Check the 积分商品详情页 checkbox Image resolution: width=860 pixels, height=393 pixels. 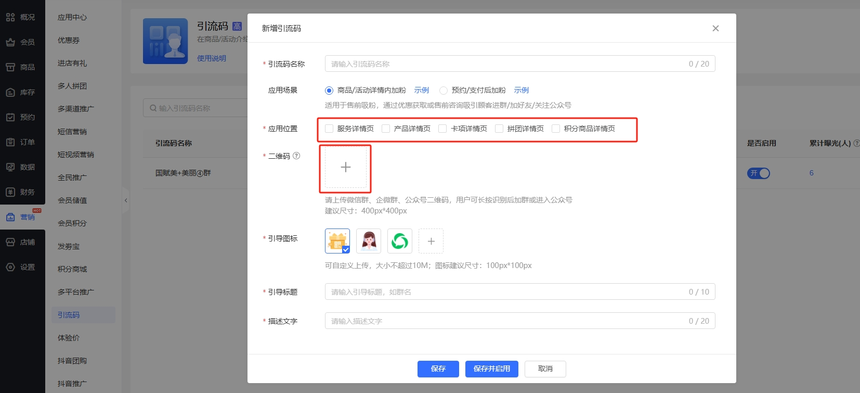pos(556,129)
